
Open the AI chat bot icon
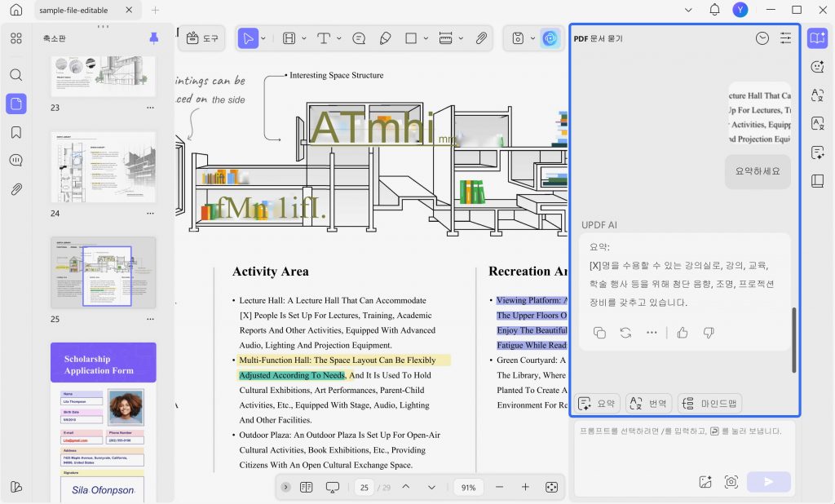coord(817,67)
